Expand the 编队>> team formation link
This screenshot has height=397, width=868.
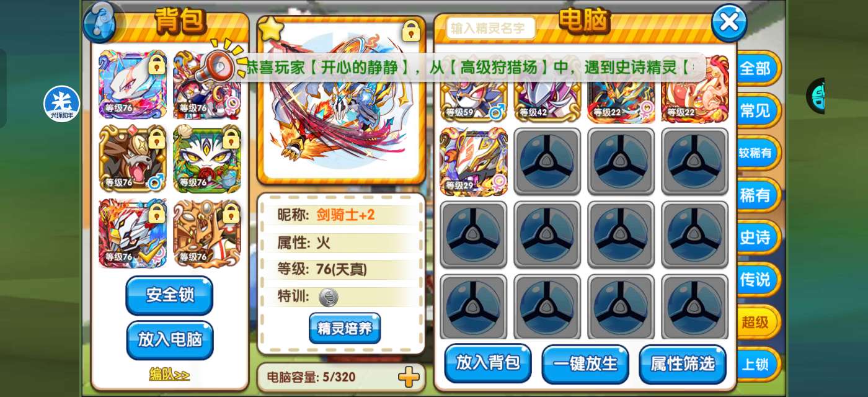169,374
